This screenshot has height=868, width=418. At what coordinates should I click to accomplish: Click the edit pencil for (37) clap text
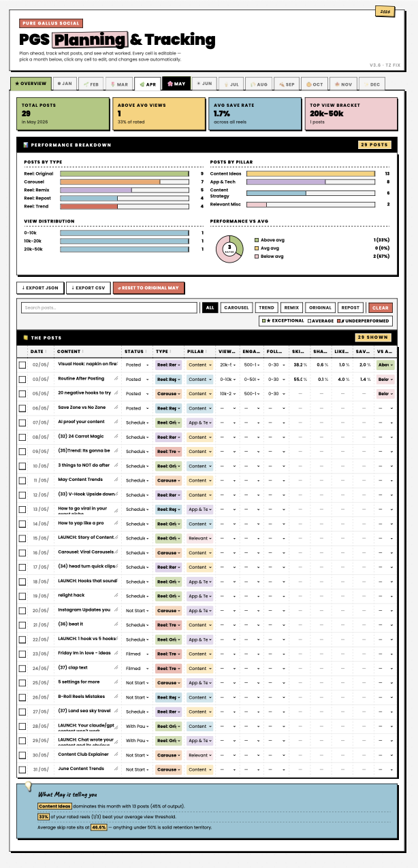pyautogui.click(x=116, y=667)
